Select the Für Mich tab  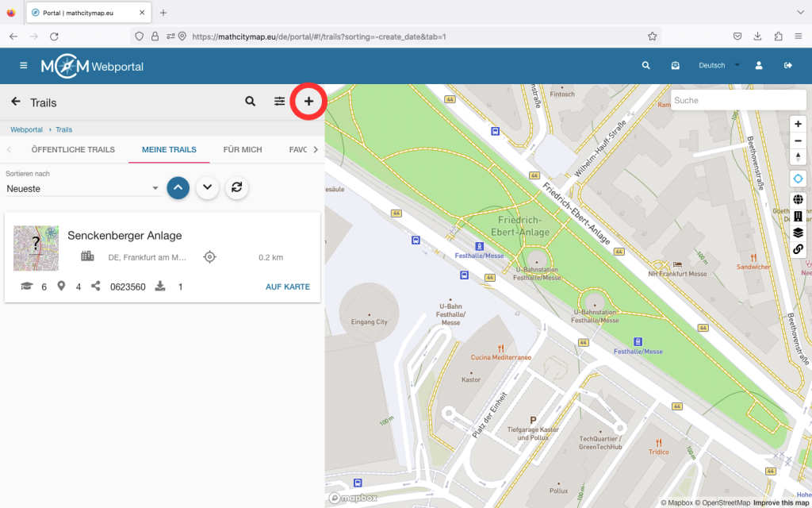tap(243, 149)
